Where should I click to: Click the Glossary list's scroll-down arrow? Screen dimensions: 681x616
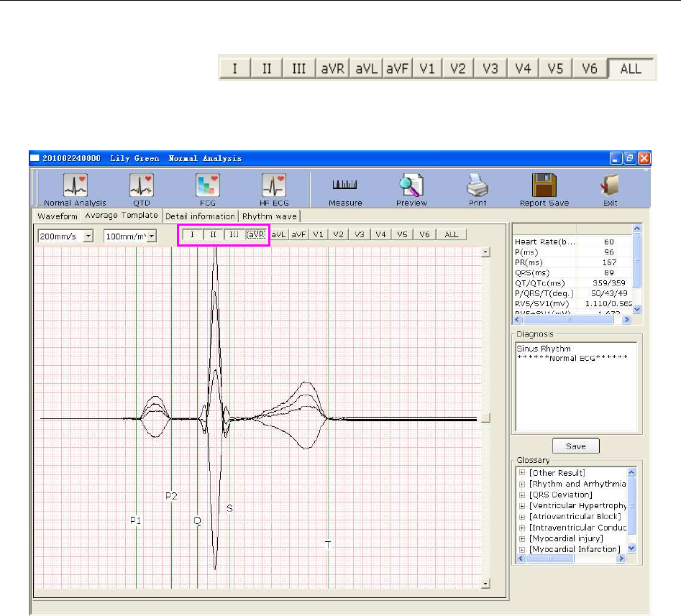(631, 548)
